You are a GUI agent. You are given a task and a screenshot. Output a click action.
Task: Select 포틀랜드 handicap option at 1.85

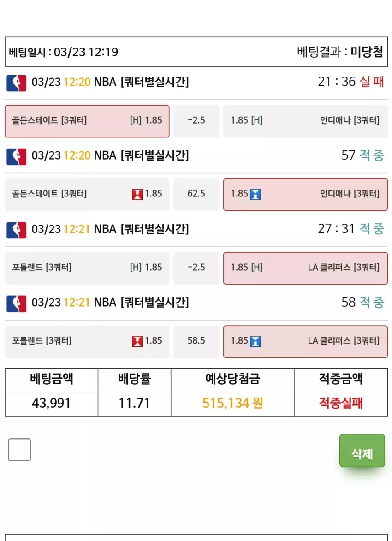[x=87, y=268]
